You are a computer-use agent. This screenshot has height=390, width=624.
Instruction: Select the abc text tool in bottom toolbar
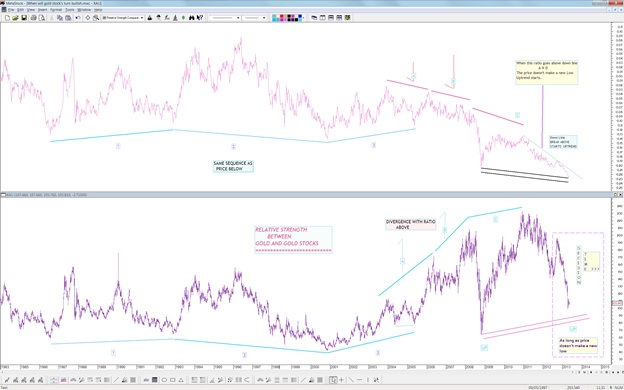click(x=147, y=380)
